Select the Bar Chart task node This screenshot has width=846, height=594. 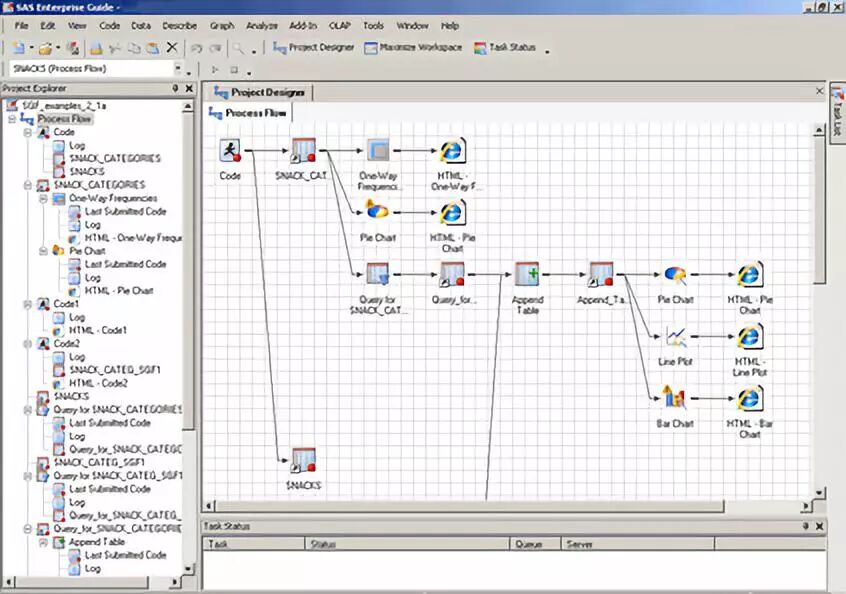[674, 398]
